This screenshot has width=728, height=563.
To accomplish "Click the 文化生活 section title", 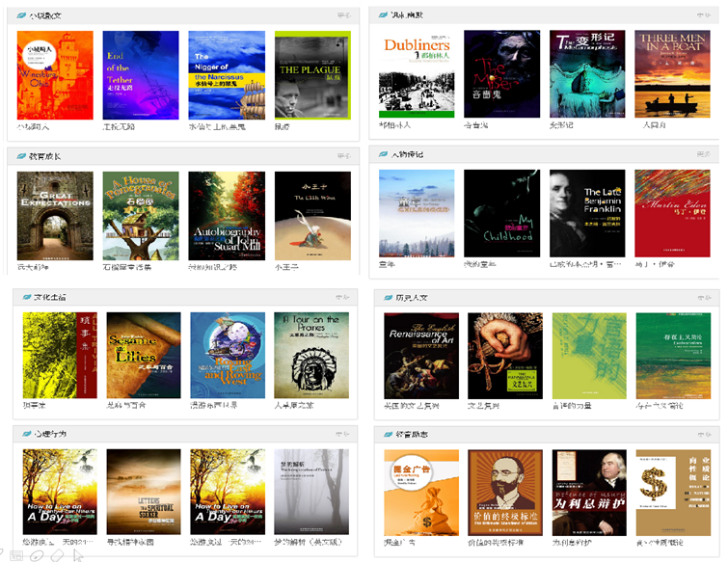I will (x=50, y=297).
